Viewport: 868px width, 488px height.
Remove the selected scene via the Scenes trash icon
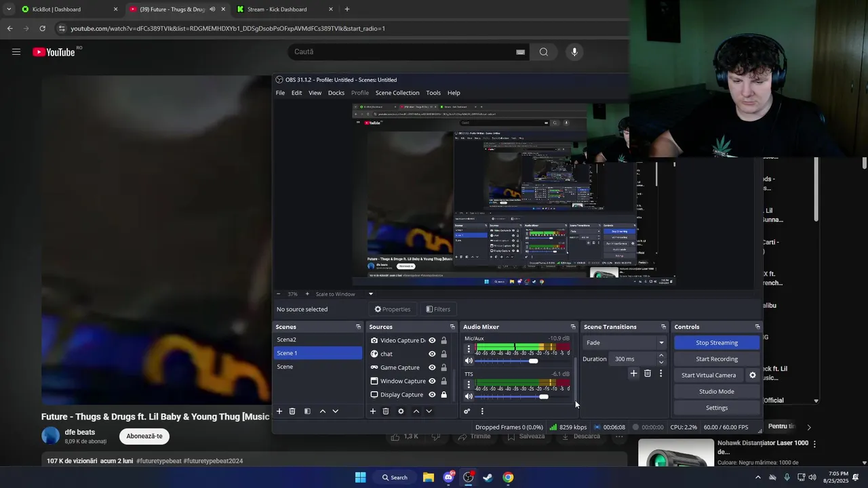point(292,411)
